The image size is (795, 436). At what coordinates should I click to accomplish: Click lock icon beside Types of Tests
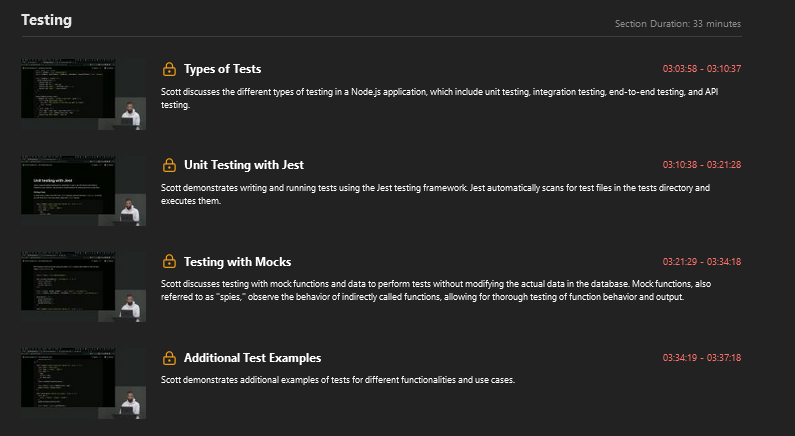pyautogui.click(x=169, y=69)
